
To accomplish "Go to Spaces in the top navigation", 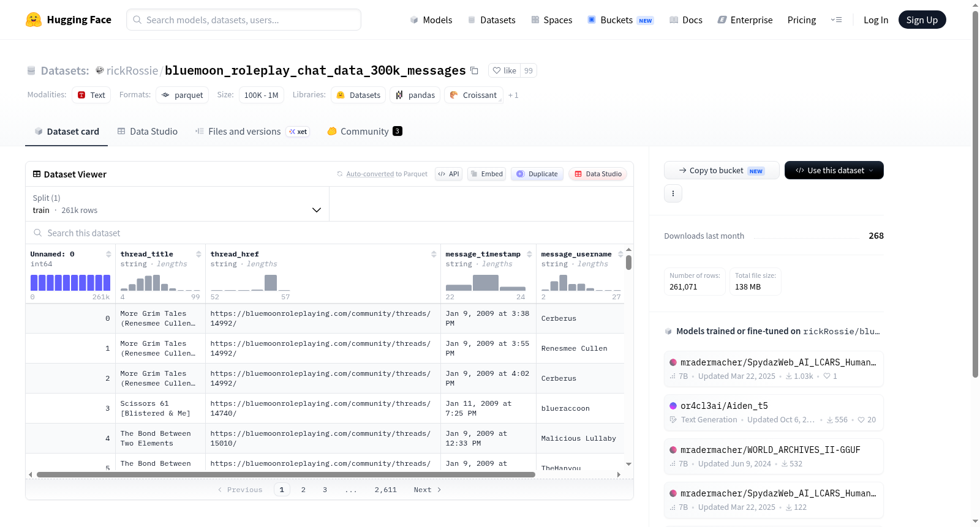I will (552, 20).
